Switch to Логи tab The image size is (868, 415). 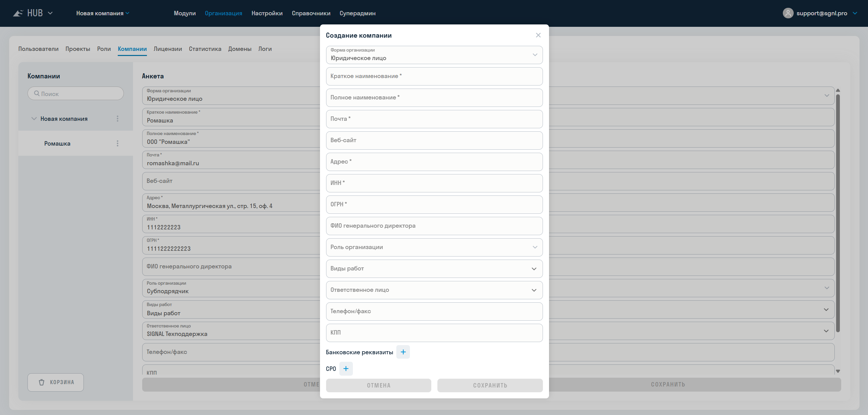click(x=265, y=49)
